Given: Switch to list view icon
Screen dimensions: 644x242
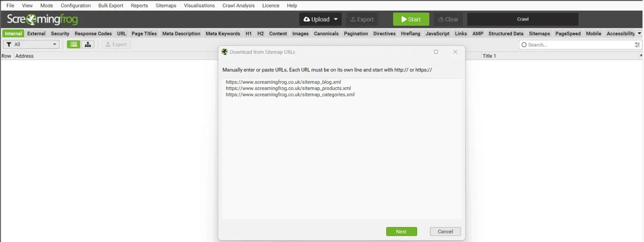Looking at the screenshot, I should tap(74, 44).
